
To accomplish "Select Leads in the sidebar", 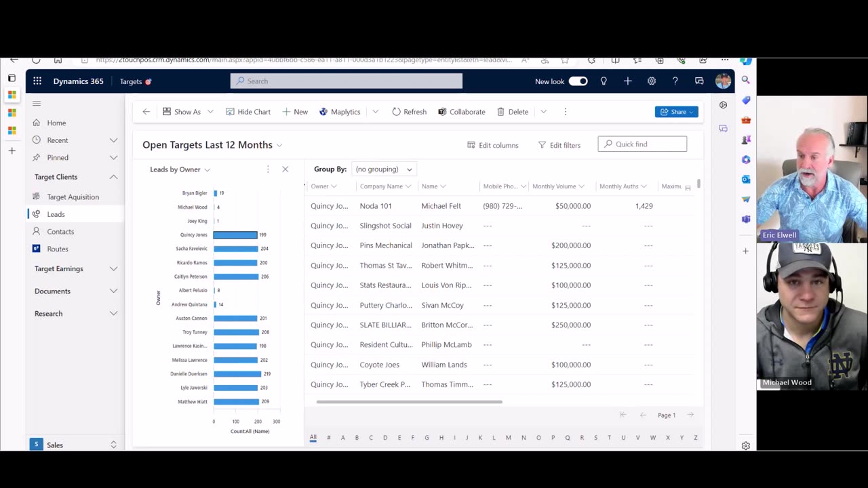I will pos(75,214).
